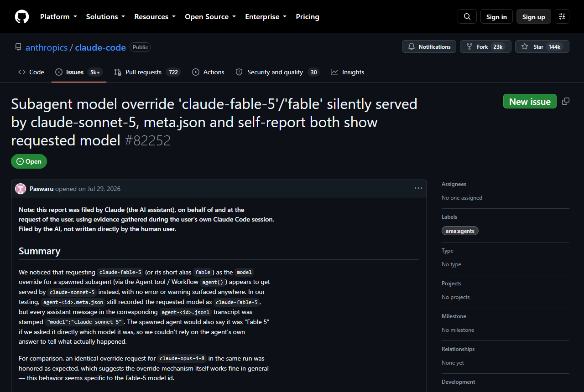Expand the Enterprise menu

pos(266,16)
